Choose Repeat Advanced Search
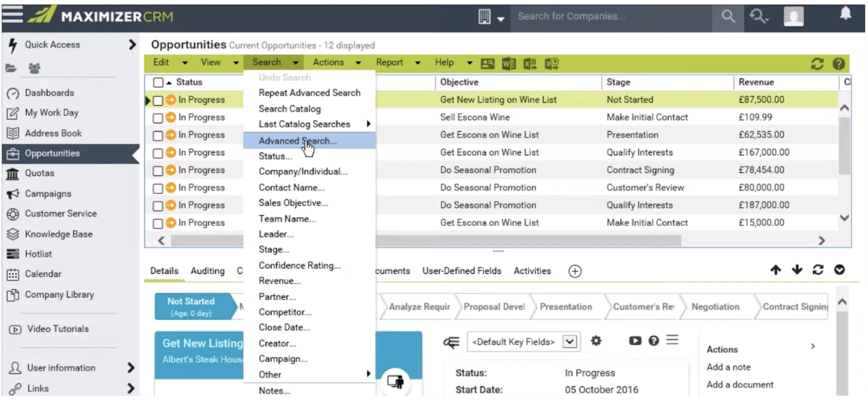Screen dimensions: 868x402 309,93
